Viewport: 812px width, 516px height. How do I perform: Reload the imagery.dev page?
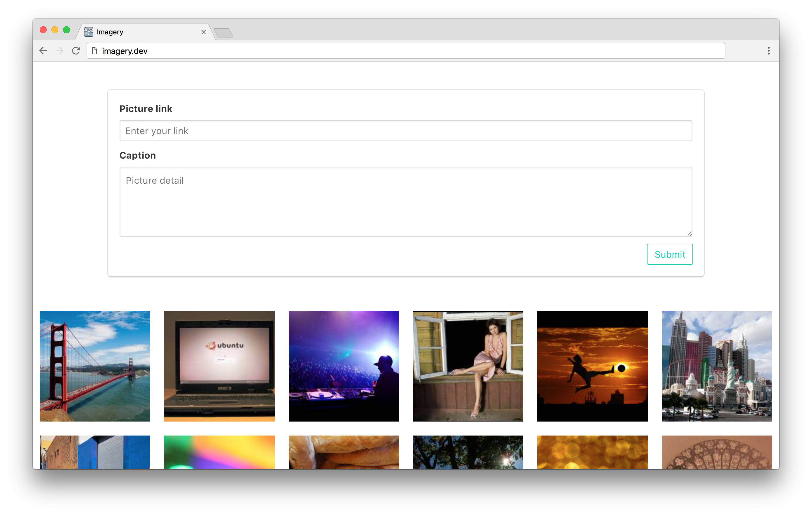coord(76,51)
